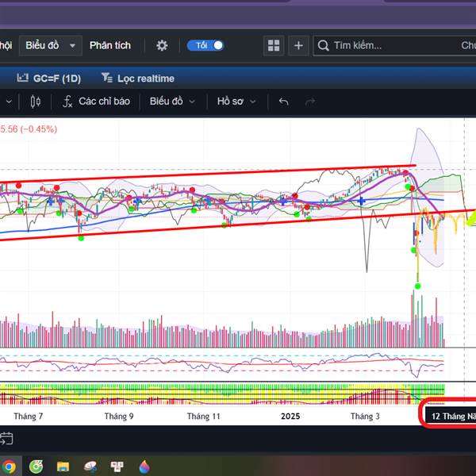The width and height of the screenshot is (476, 476).
Task: Click the 2025 time axis label
Action: tap(290, 416)
